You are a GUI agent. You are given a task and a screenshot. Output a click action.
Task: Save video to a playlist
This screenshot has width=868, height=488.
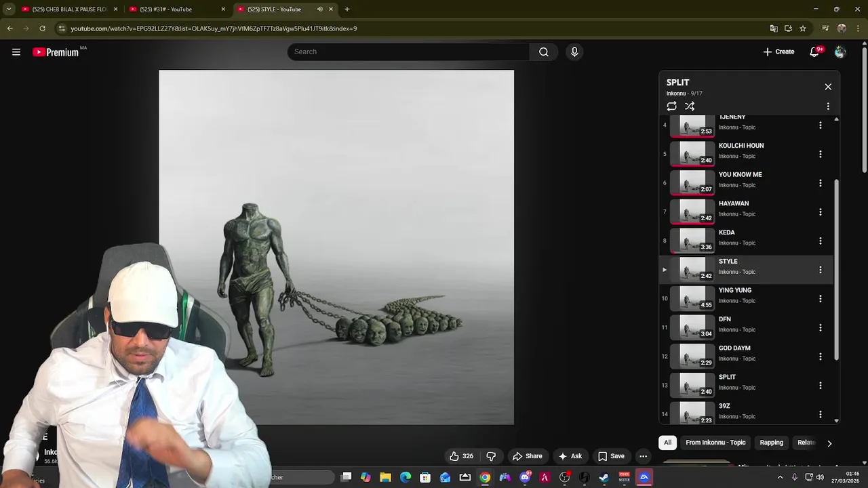click(x=610, y=456)
